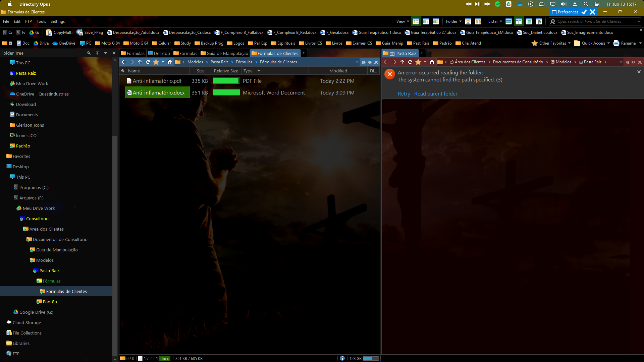Toggle Details view mode button
Screen dimensions: 644x362
pos(416,21)
